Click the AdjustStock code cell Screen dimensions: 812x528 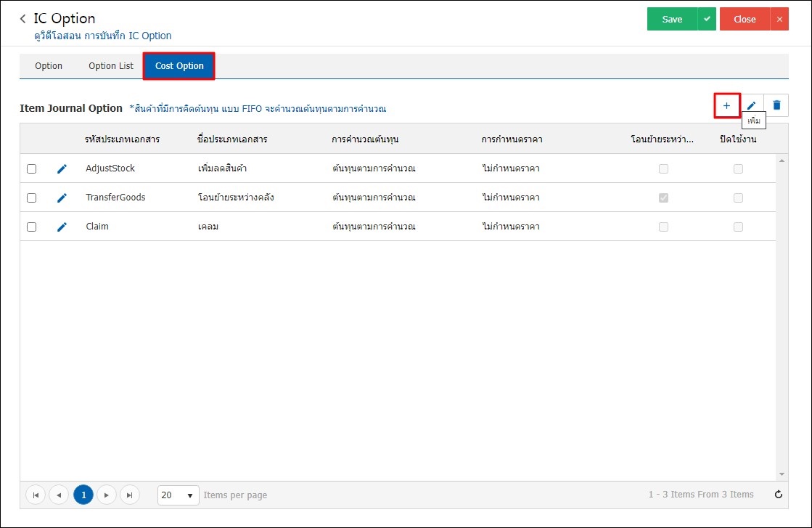tap(110, 168)
